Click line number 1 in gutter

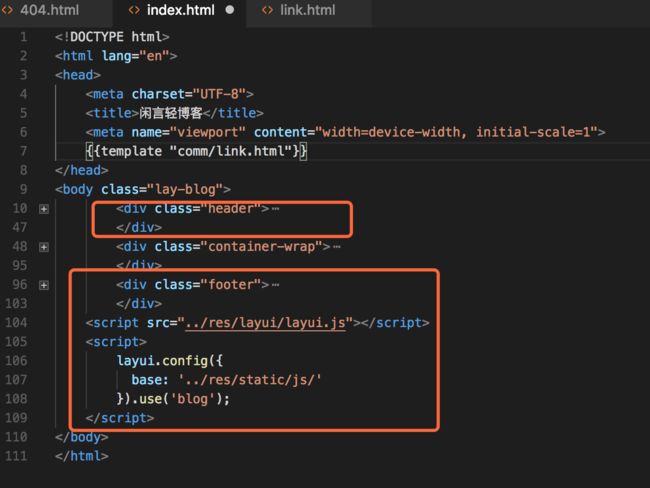pos(24,37)
